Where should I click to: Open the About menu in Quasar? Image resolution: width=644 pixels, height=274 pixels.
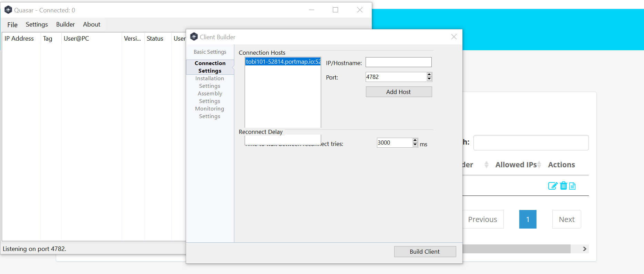92,24
